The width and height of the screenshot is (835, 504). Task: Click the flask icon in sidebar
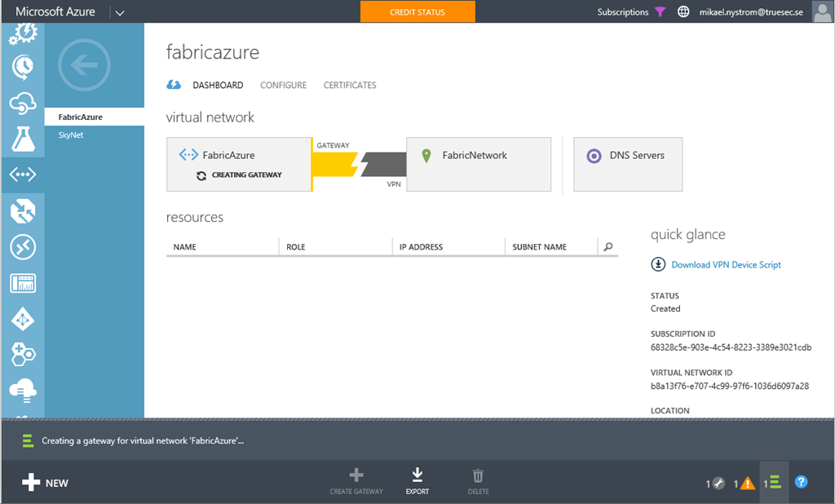click(23, 139)
